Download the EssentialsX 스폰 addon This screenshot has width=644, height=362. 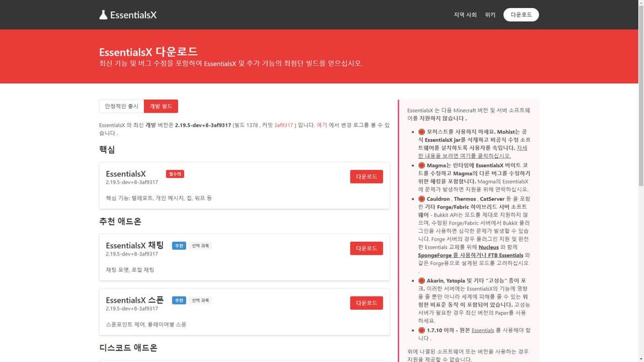367,303
